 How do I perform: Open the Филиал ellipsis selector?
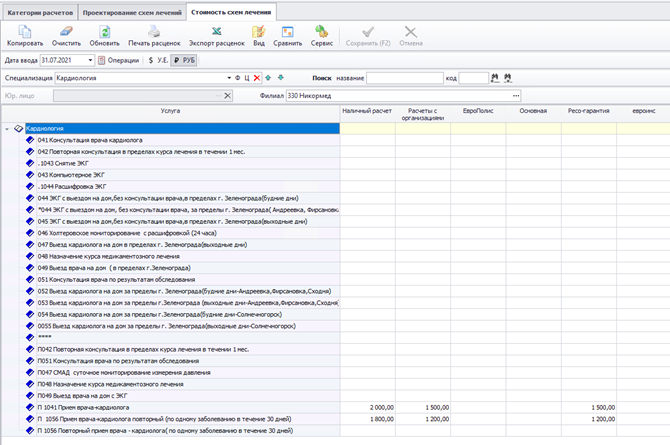[x=516, y=95]
